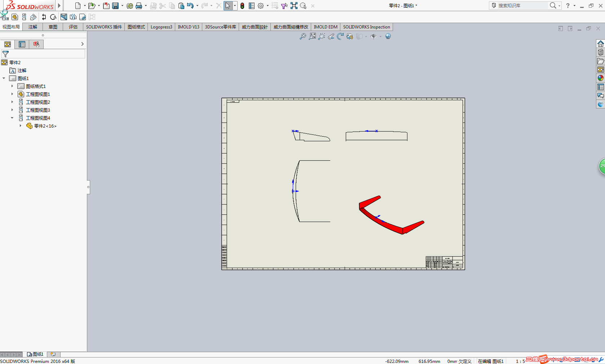Open the File Explorer folder icon in task pane
The height and width of the screenshot is (364, 605).
pos(600,61)
